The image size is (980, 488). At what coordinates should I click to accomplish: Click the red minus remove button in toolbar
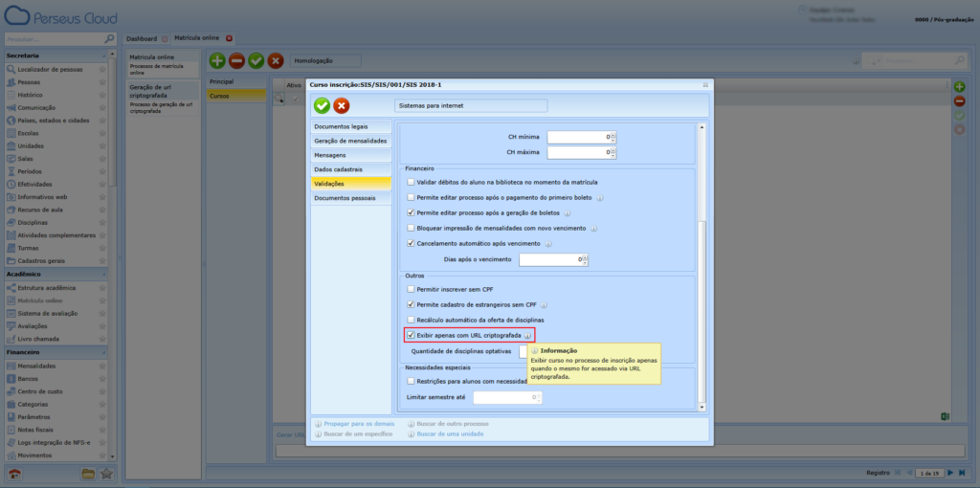click(236, 60)
